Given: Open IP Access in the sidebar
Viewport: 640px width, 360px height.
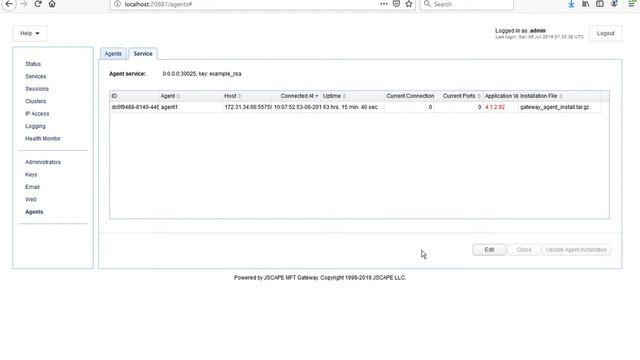Looking at the screenshot, I should click(37, 114).
